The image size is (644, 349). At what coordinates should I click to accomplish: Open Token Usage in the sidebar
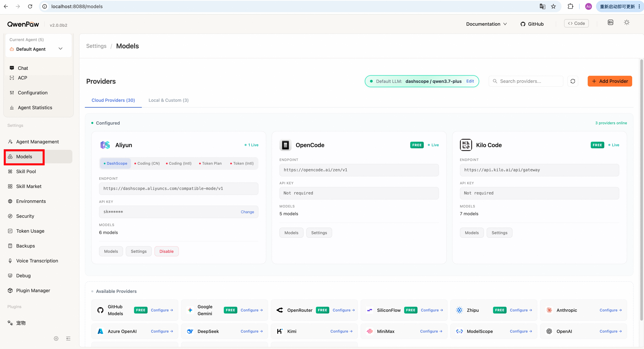[38, 231]
